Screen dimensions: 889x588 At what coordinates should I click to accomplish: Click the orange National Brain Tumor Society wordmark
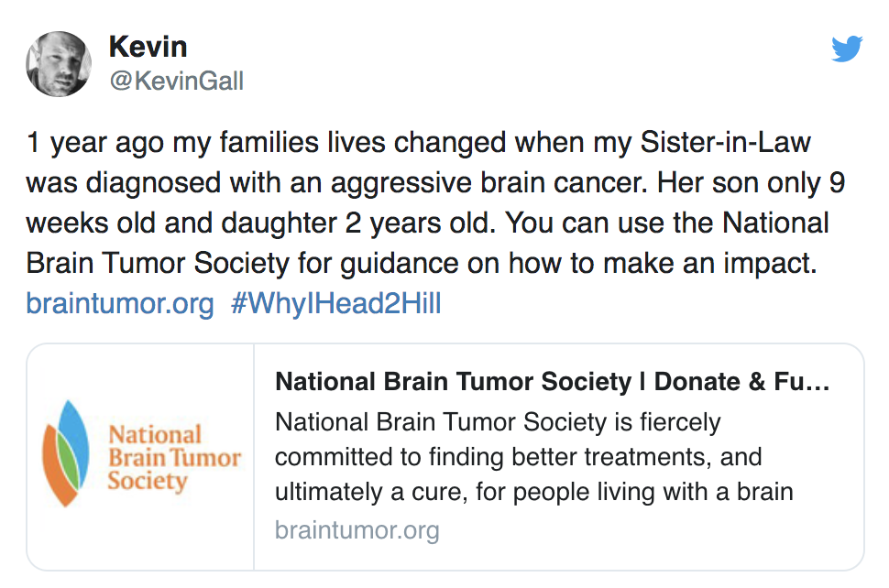174,457
